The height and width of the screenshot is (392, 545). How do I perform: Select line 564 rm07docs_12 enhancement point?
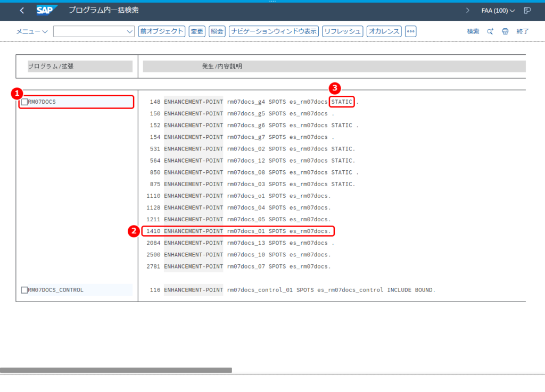252,161
